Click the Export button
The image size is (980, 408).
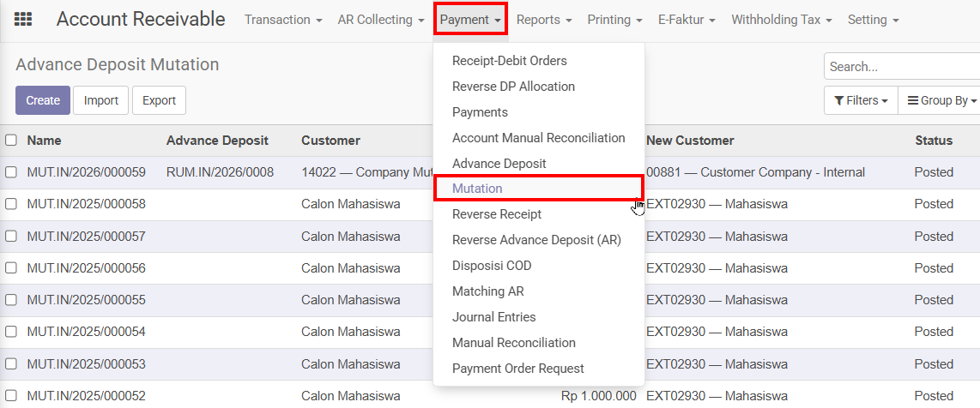[159, 100]
